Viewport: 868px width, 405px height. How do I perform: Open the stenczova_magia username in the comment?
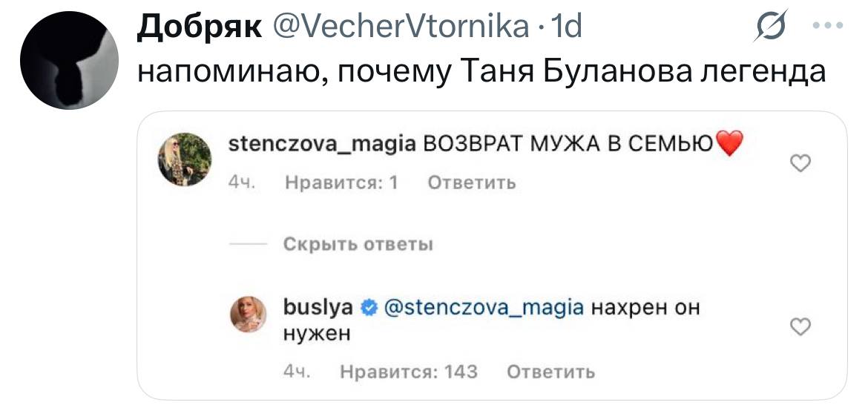(322, 145)
